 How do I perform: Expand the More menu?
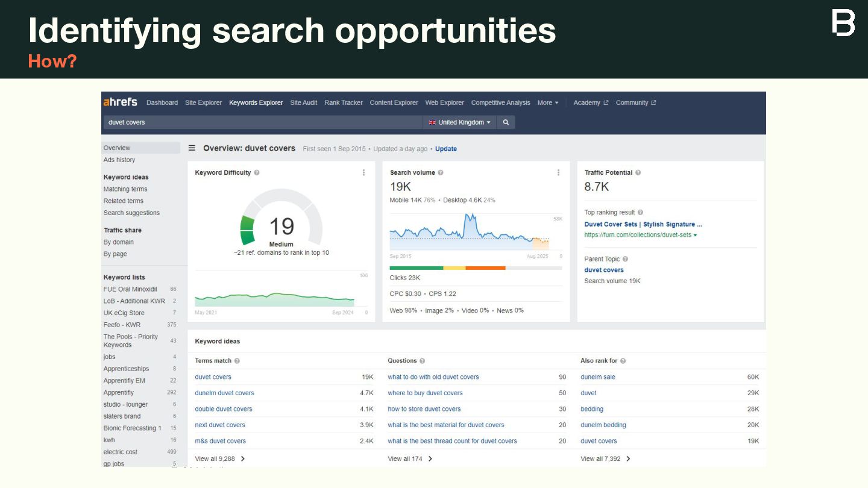tap(548, 103)
